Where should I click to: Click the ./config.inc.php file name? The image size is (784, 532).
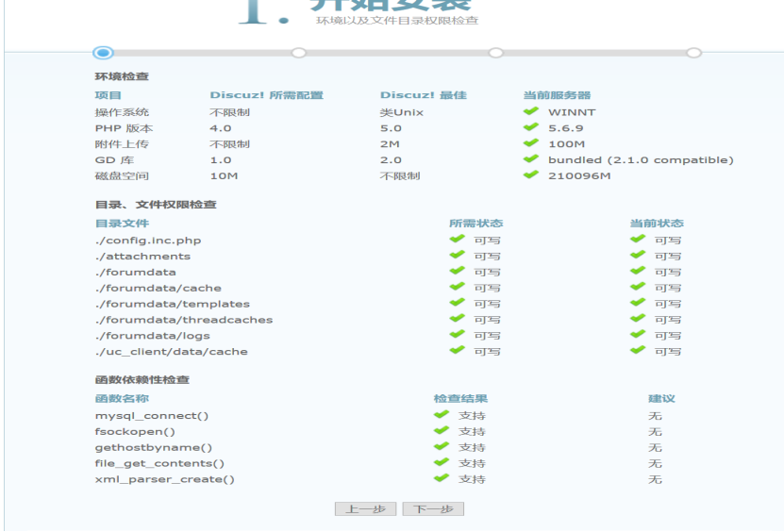point(148,241)
